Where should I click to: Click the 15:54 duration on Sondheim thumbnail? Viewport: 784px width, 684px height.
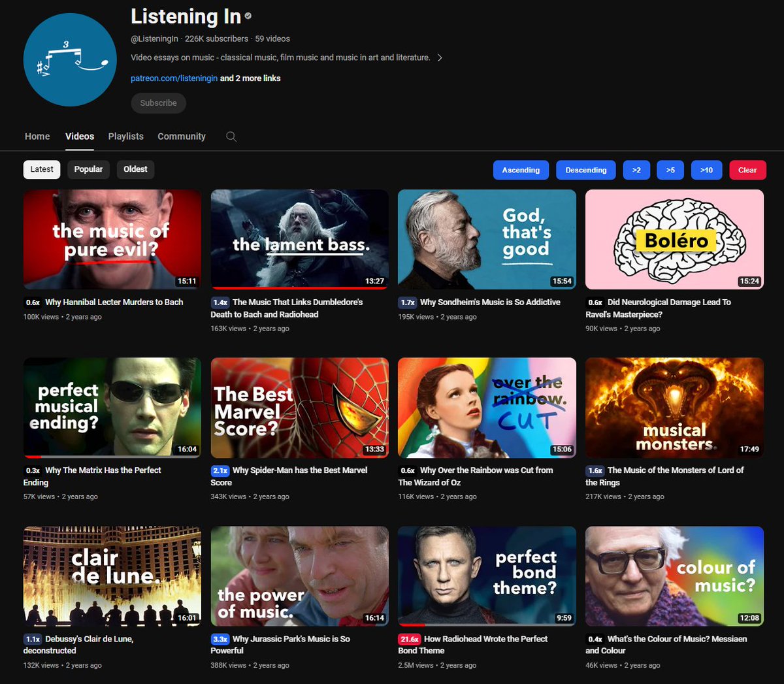click(x=562, y=282)
